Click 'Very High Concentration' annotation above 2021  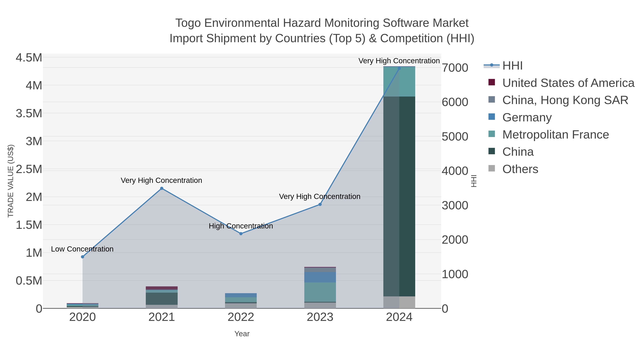tap(162, 180)
